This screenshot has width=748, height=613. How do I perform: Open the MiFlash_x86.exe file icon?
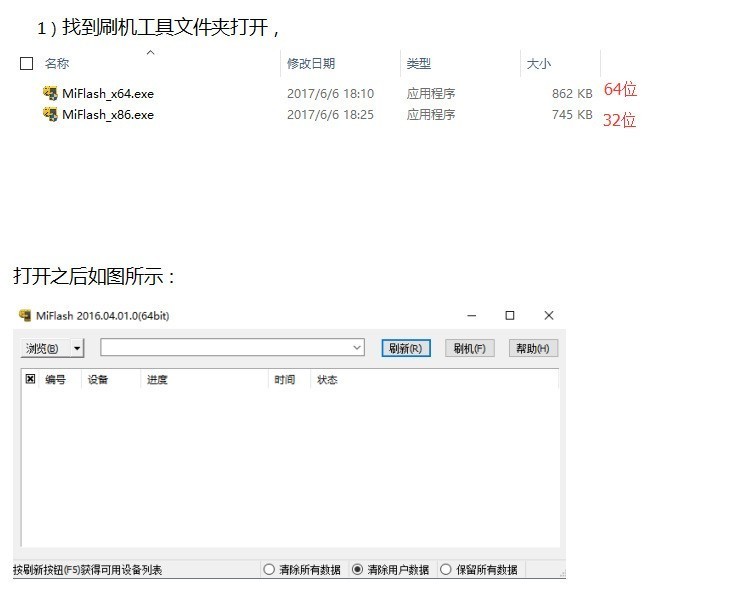[50, 114]
